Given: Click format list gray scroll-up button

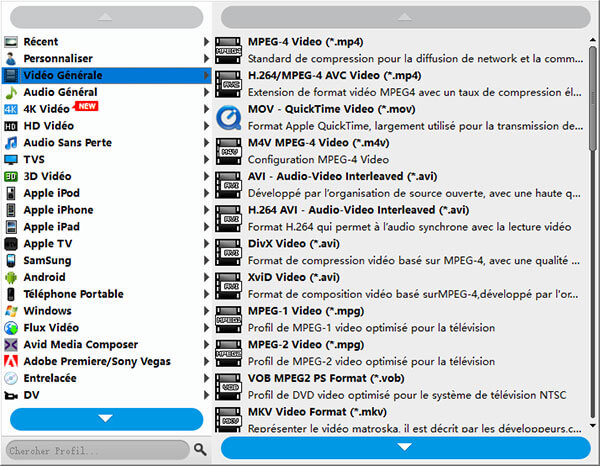Looking at the screenshot, I should click(406, 17).
